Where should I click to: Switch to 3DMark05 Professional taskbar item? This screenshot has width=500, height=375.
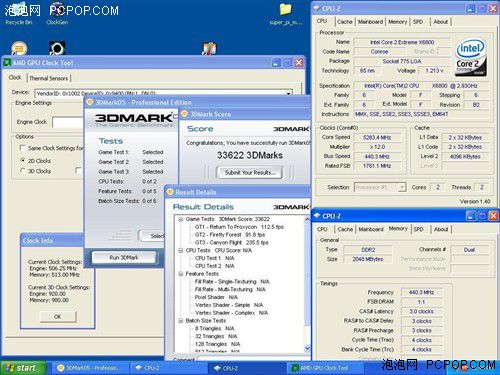pos(89,368)
